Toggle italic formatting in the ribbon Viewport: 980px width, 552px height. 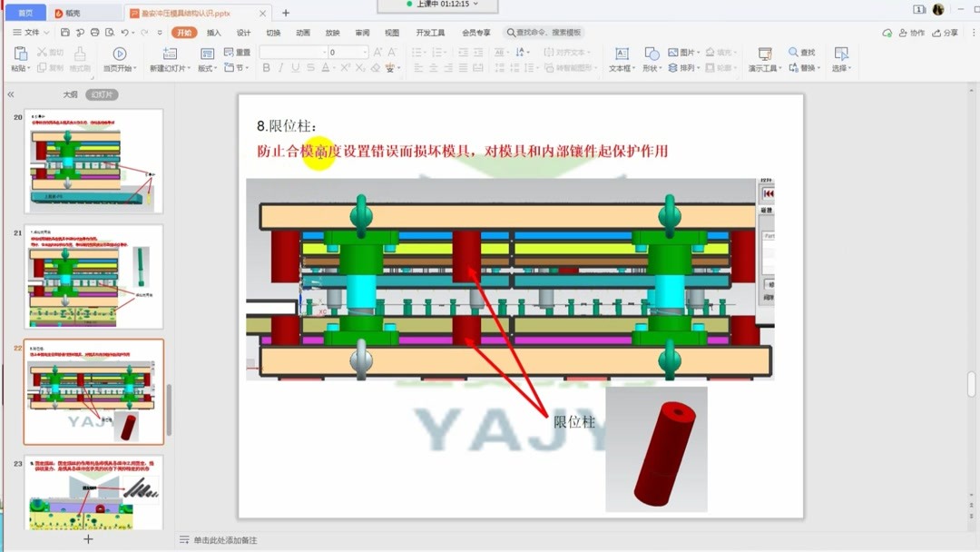coord(279,67)
